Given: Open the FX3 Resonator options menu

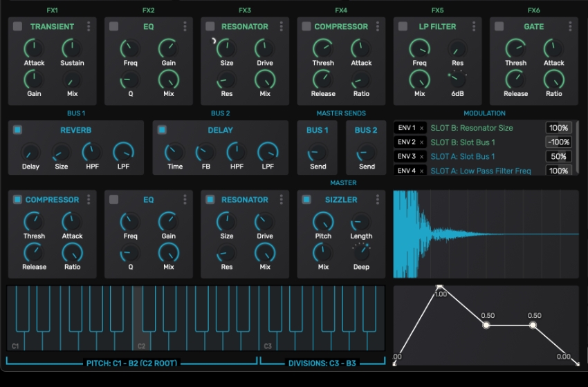Looking at the screenshot, I should pos(282,26).
